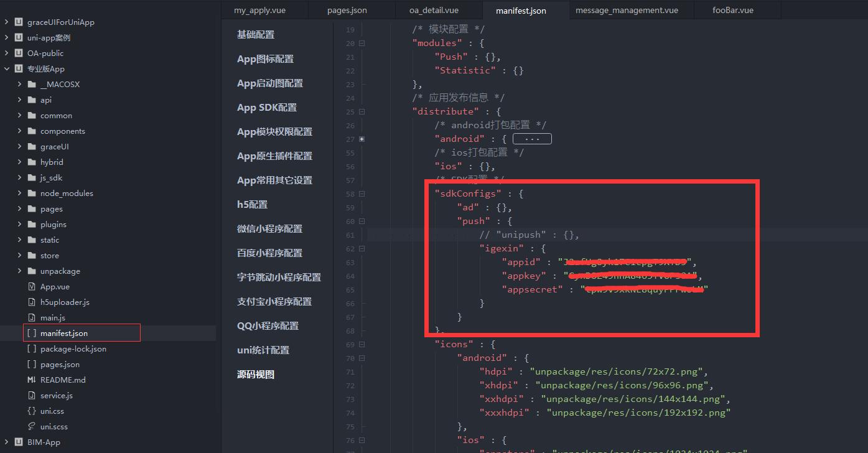Click the manifest.json file icon in tree
The height and width of the screenshot is (453, 868).
click(x=32, y=333)
